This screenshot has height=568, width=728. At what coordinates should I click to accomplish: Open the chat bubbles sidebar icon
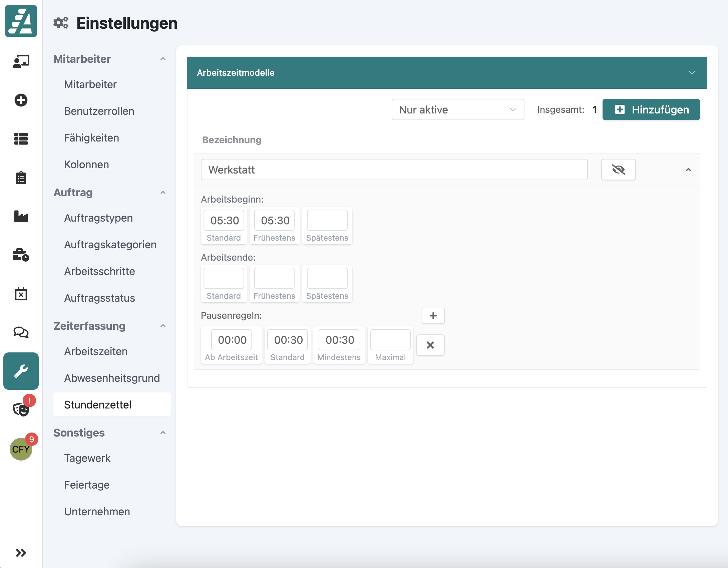[x=21, y=332]
